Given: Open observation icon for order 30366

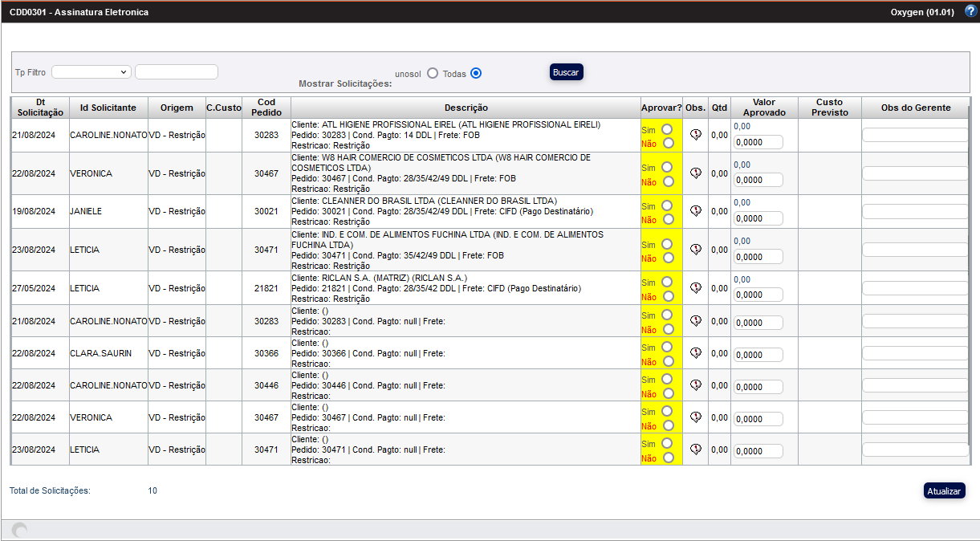Looking at the screenshot, I should (x=696, y=353).
